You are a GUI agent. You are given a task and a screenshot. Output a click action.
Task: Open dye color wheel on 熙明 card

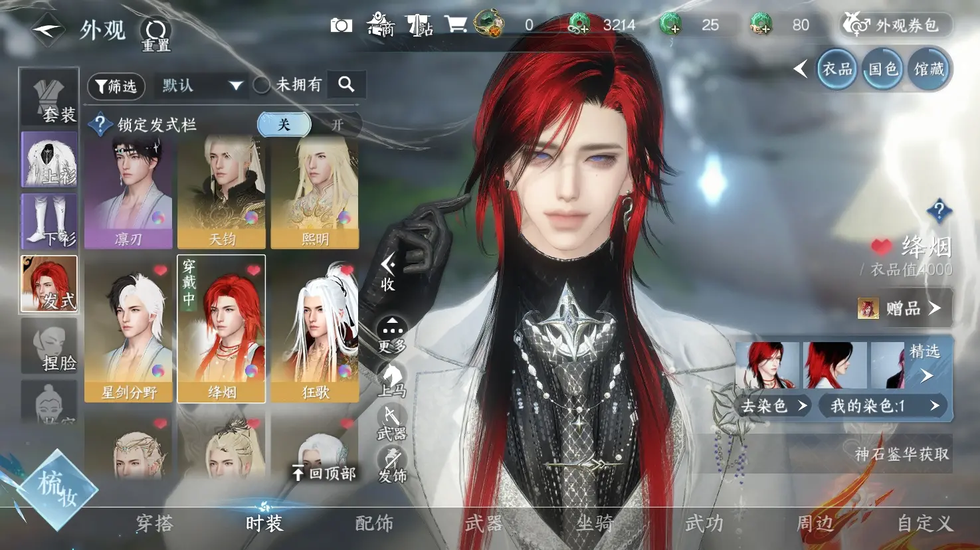tap(344, 217)
